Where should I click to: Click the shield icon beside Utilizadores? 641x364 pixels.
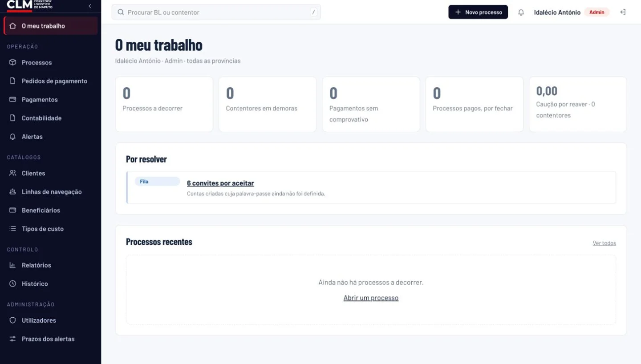click(x=12, y=320)
